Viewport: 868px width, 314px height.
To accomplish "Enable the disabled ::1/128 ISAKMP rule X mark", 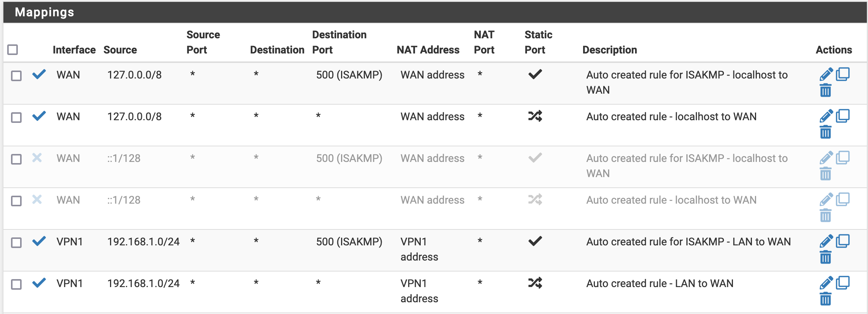I will [37, 158].
